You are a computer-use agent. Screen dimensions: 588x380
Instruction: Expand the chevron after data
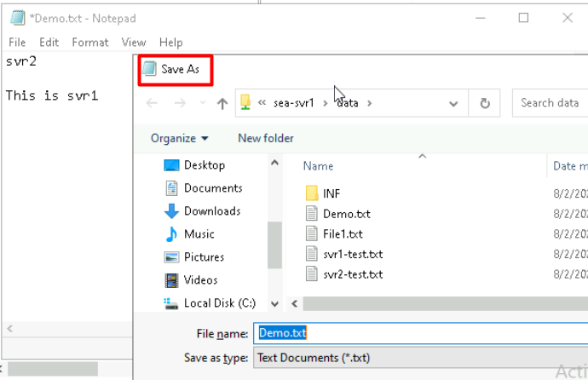click(369, 103)
